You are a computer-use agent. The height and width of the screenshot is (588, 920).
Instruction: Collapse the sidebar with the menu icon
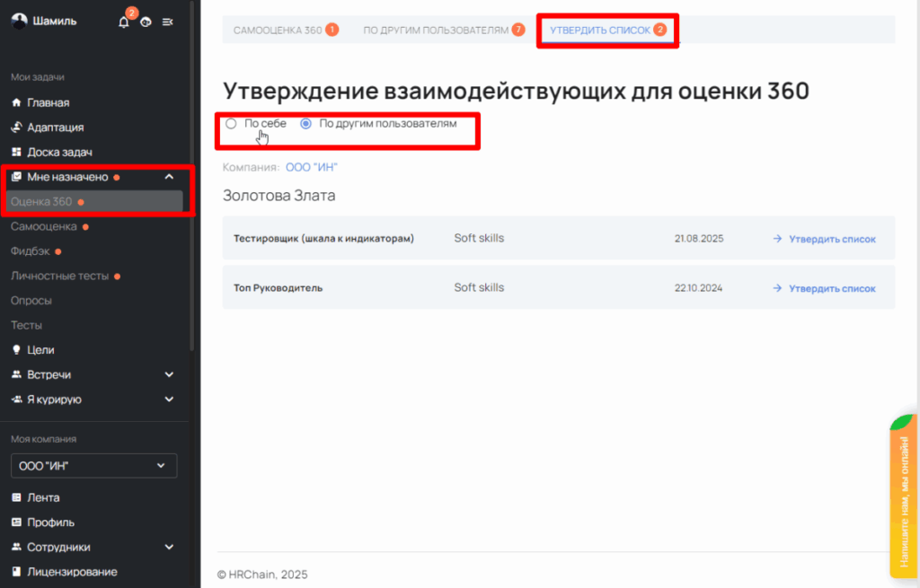pos(168,22)
